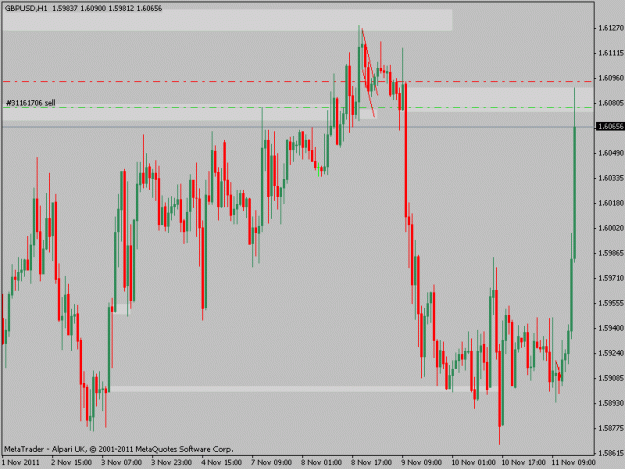Click the 1.59865 price axis label
625x469 pixels.
[x=610, y=253]
